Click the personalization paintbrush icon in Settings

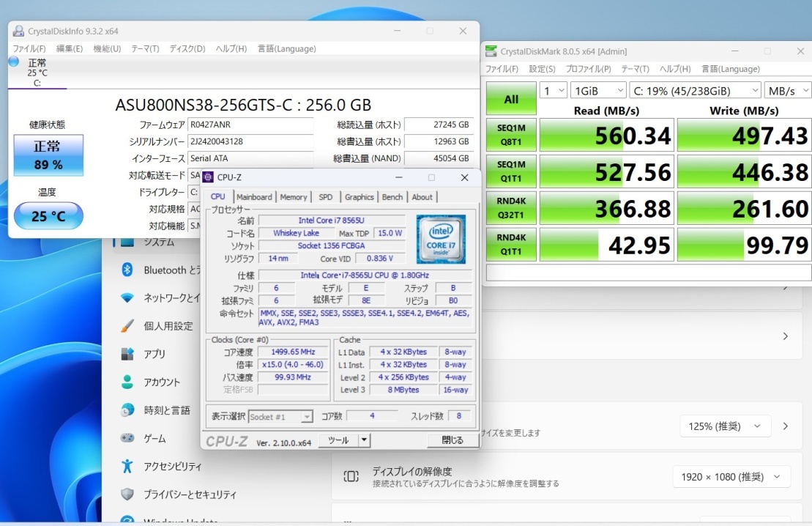coord(127,326)
